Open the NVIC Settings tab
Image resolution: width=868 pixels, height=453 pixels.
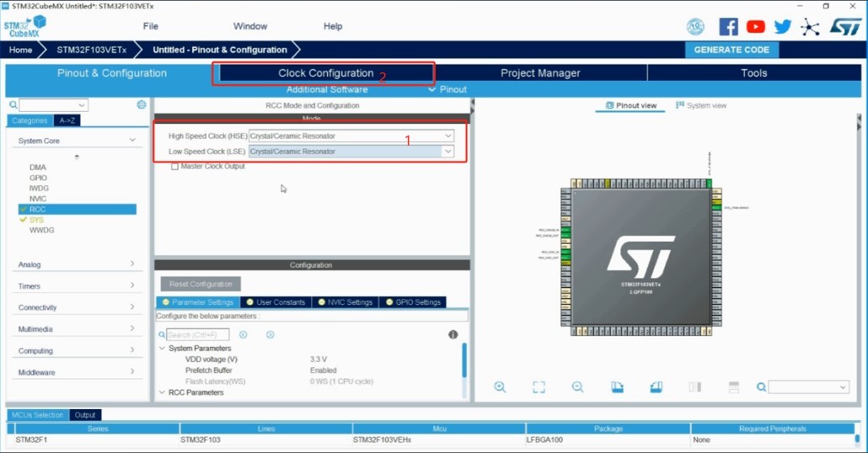click(x=345, y=302)
